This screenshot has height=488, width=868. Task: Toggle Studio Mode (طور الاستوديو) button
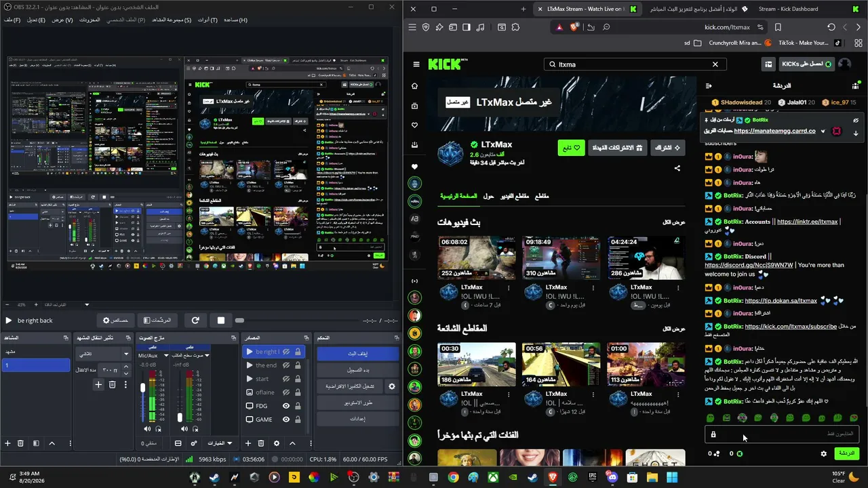pyautogui.click(x=357, y=403)
